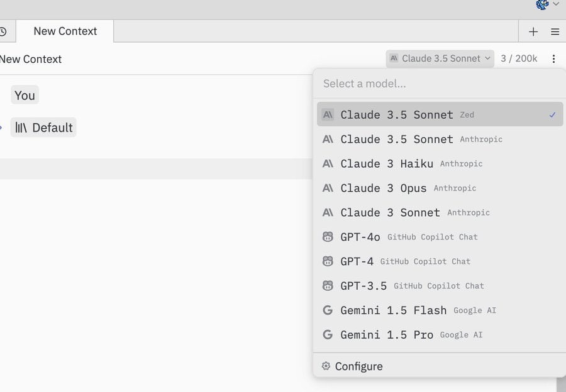
Task: Choose Claude 3.5 Sonnet from Zed
Action: 440,114
